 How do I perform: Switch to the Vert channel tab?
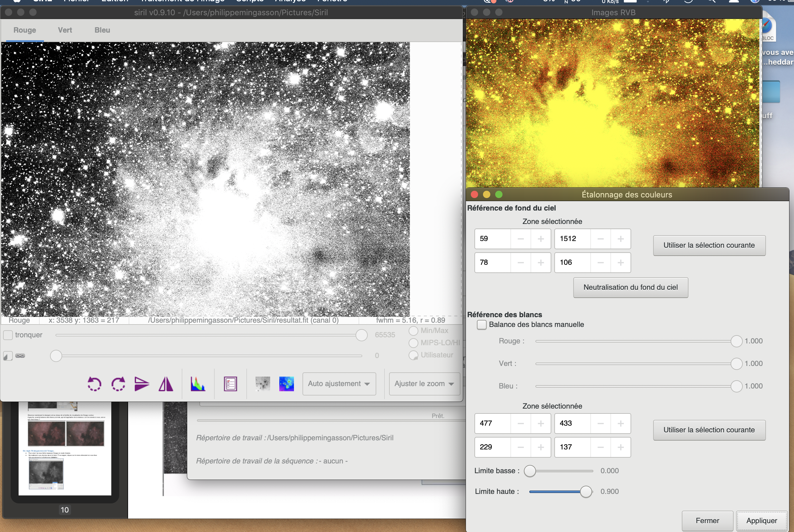(x=65, y=30)
